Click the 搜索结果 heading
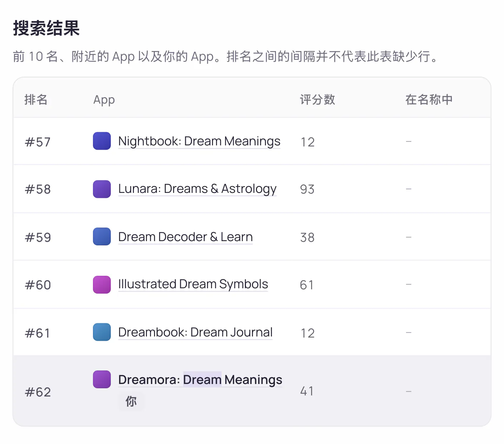 46,28
